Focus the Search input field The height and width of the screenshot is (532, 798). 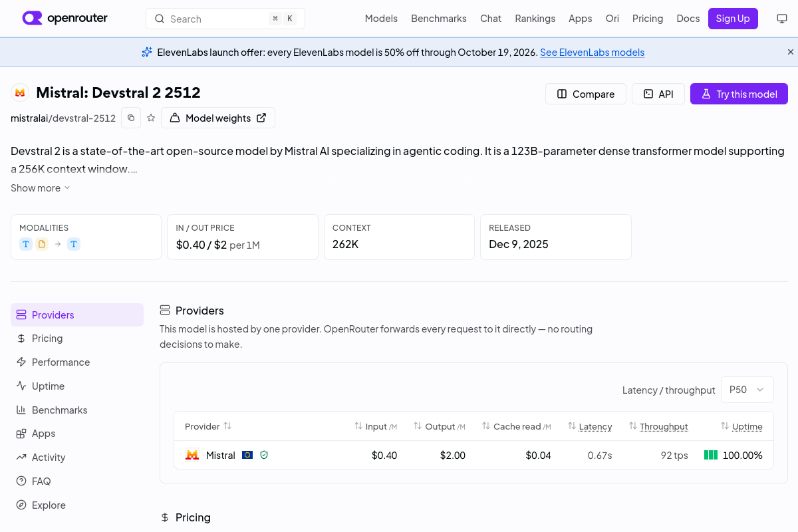pyautogui.click(x=225, y=19)
